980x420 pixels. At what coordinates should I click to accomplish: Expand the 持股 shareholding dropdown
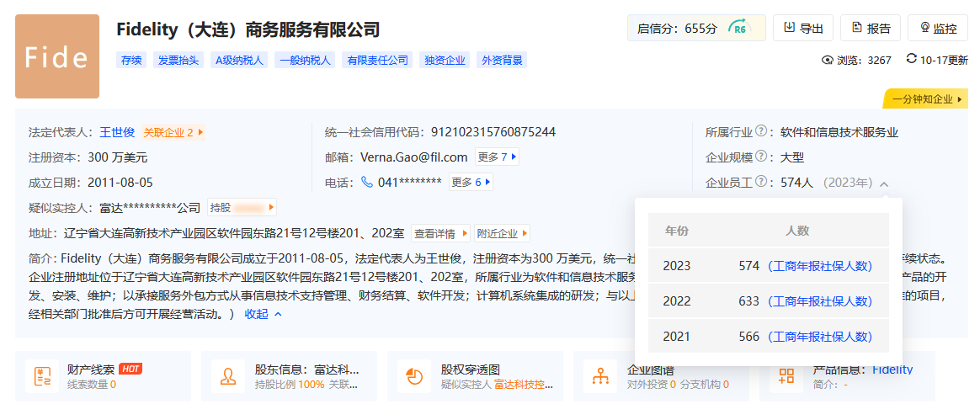point(242,208)
